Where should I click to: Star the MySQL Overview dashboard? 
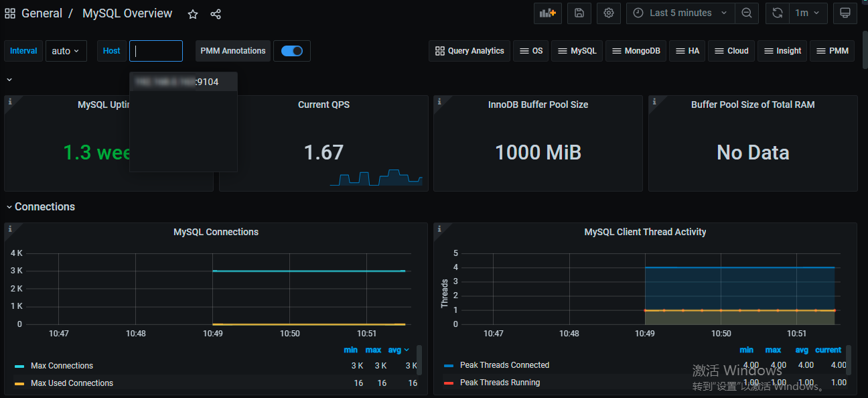193,14
